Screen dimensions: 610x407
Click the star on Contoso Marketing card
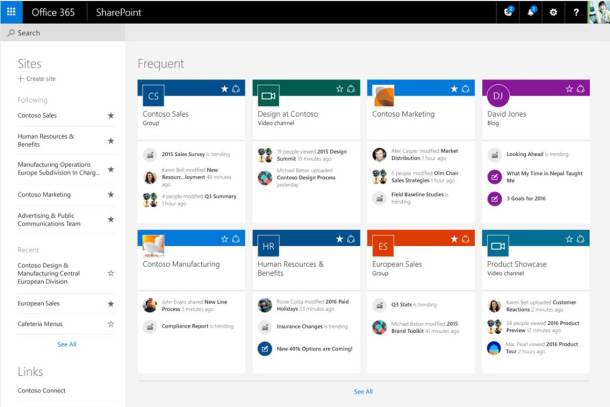pos(454,89)
